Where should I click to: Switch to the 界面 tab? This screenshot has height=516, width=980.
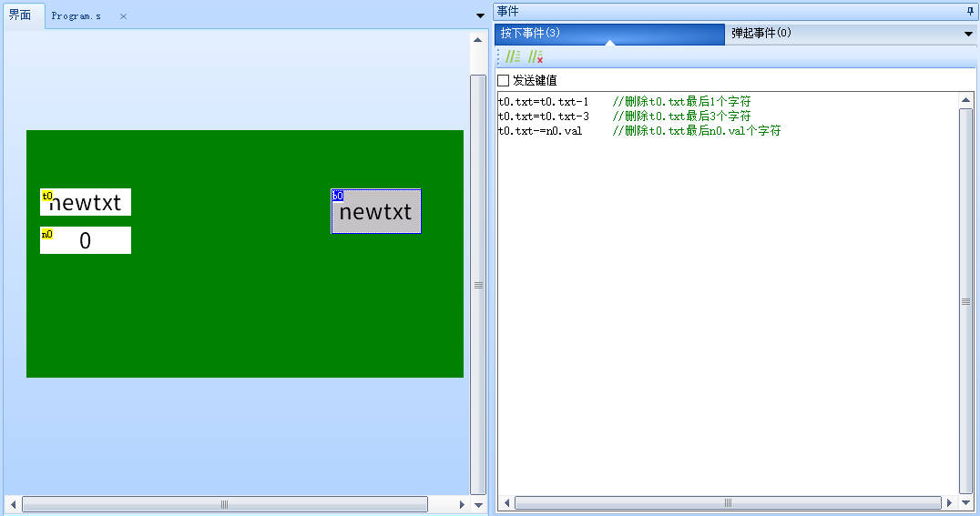pyautogui.click(x=20, y=15)
